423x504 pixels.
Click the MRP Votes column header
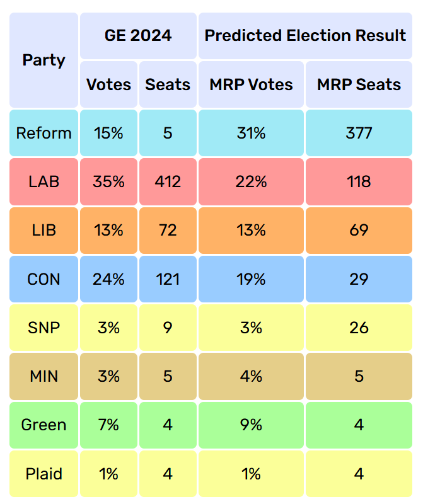tap(251, 84)
